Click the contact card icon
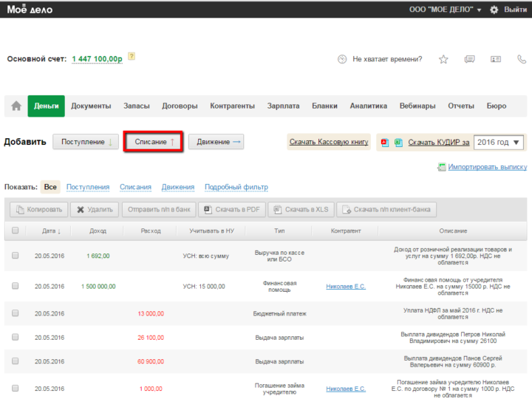 496,59
